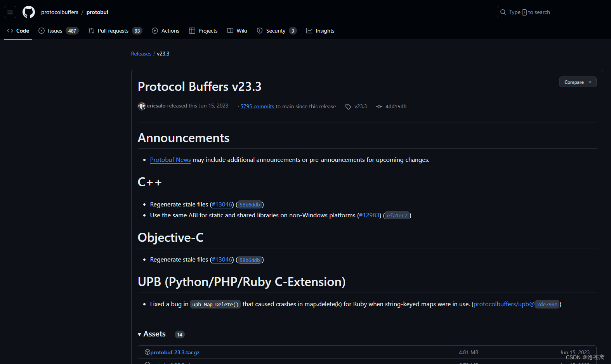The width and height of the screenshot is (611, 364).
Task: Click the commit icon beside 4dd15db
Action: click(x=379, y=107)
